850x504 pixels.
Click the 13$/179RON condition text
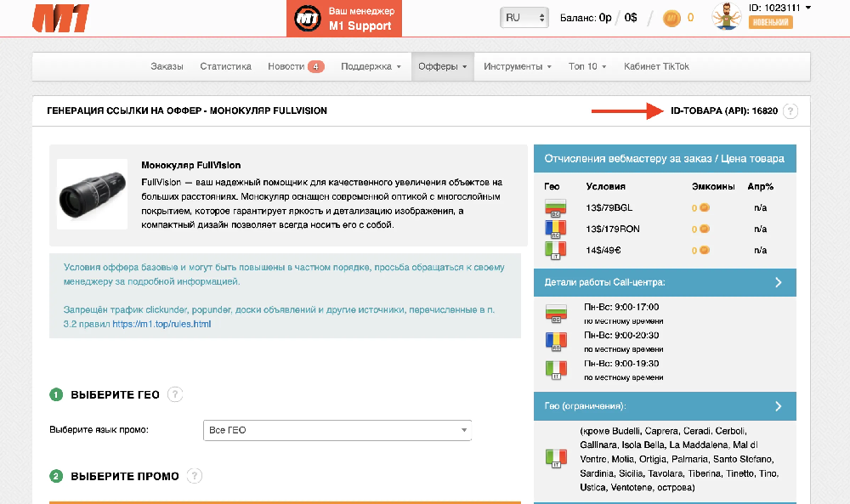pos(613,229)
